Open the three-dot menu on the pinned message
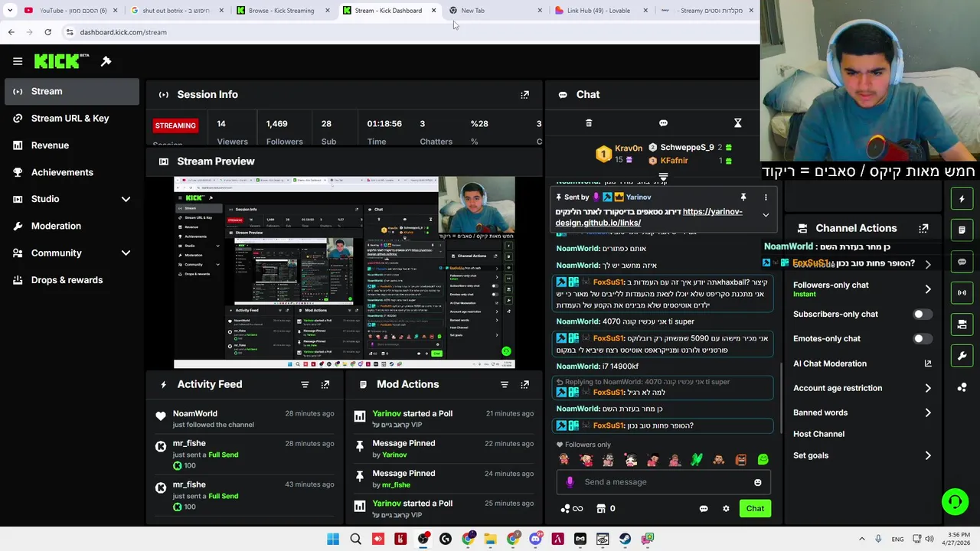The width and height of the screenshot is (980, 551). [x=766, y=197]
